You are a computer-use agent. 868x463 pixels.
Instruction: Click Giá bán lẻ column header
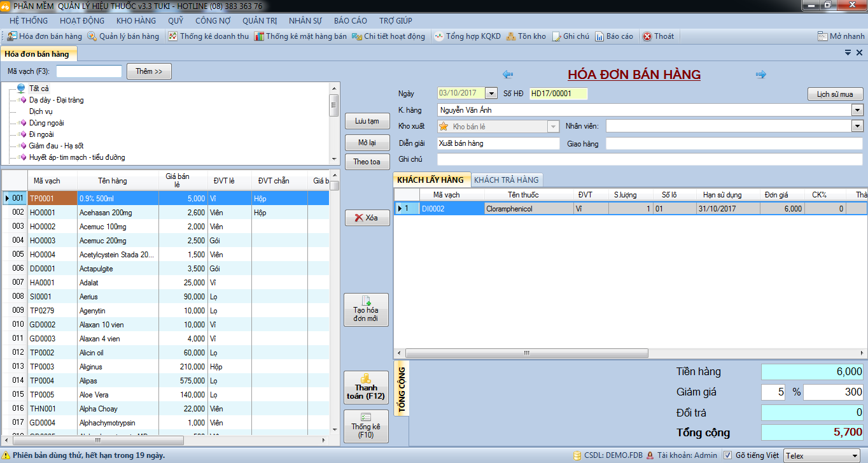click(x=183, y=181)
